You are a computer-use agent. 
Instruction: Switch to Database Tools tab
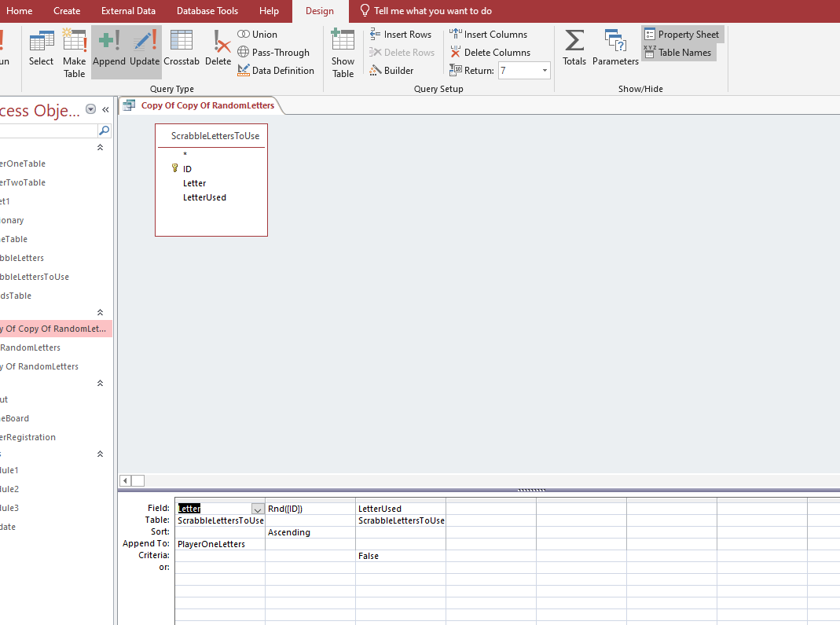207,11
